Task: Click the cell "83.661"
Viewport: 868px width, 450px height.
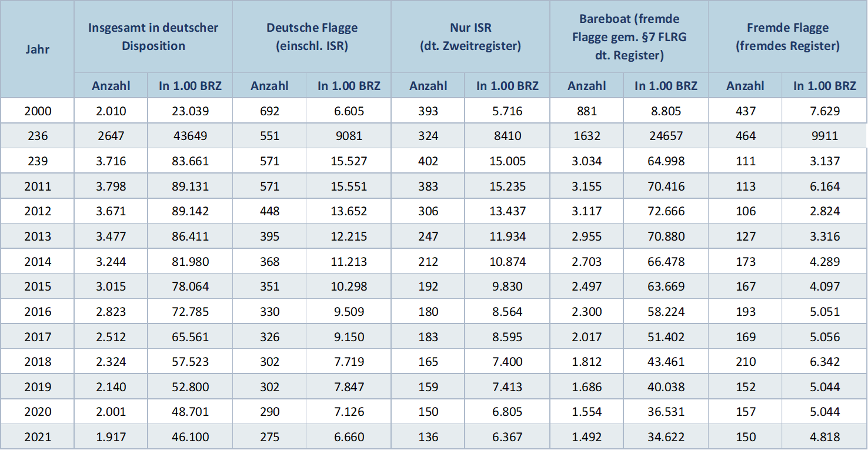Action: pyautogui.click(x=190, y=161)
